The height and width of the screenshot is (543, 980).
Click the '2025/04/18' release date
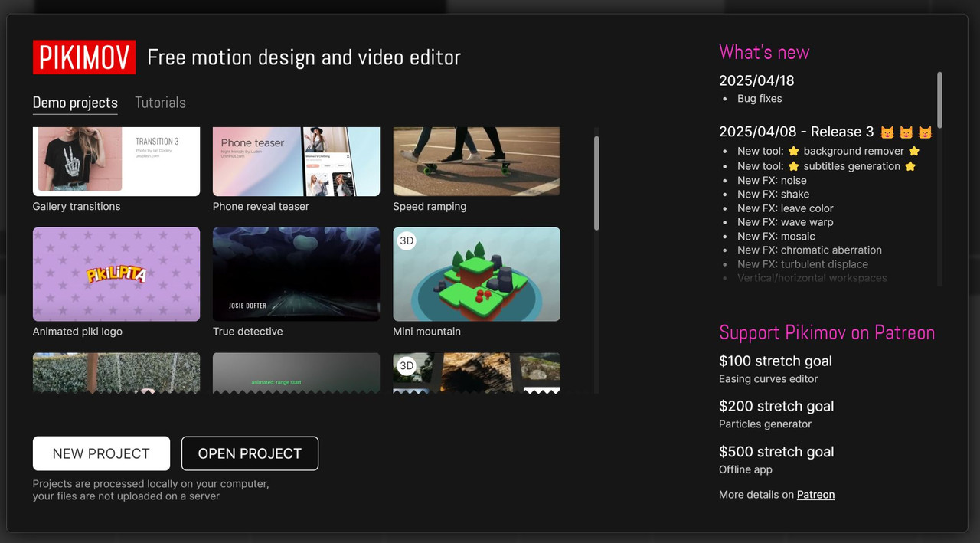(756, 80)
